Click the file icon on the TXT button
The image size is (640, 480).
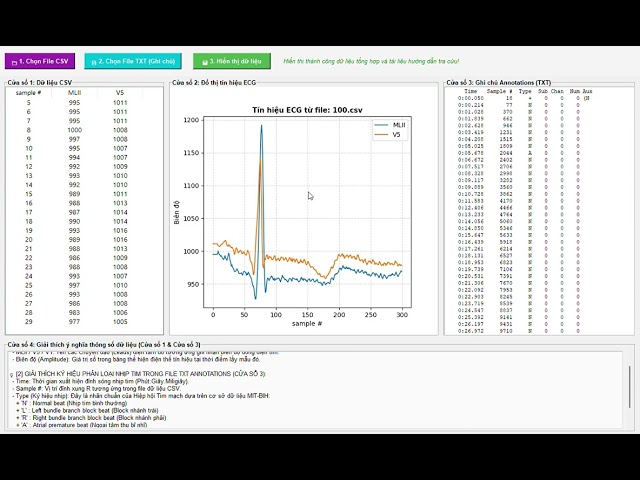coord(94,62)
